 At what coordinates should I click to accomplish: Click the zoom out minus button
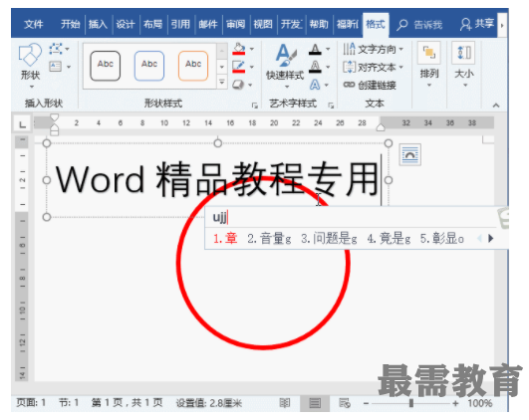pyautogui.click(x=366, y=403)
